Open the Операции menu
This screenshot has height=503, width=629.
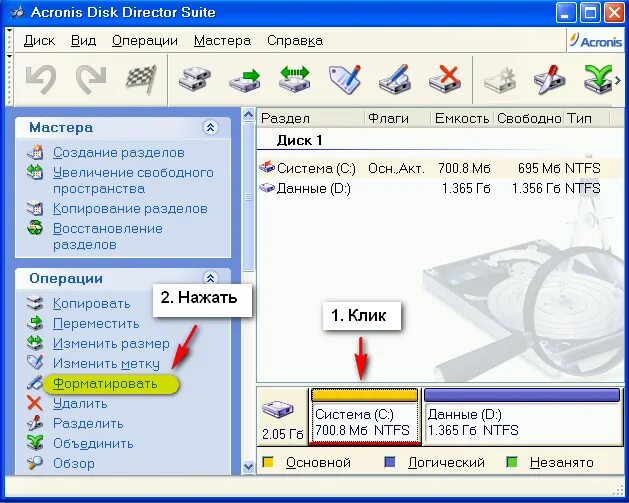click(145, 41)
